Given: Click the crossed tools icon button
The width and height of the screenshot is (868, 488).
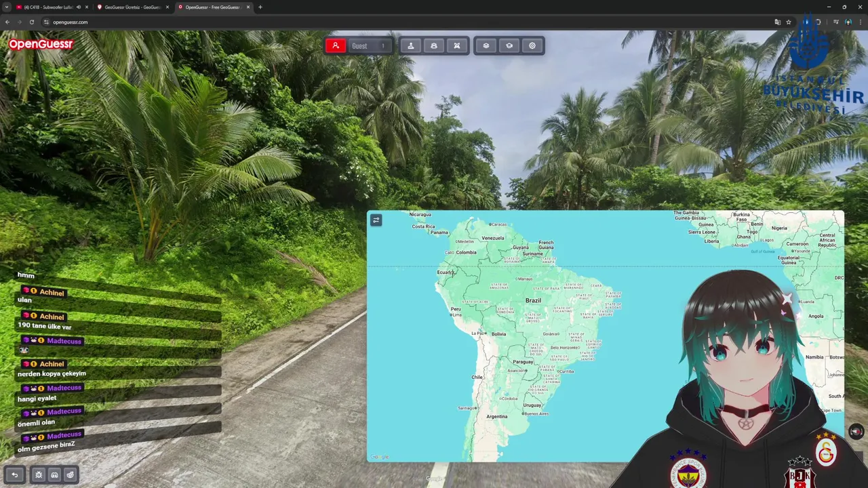Looking at the screenshot, I should point(457,45).
